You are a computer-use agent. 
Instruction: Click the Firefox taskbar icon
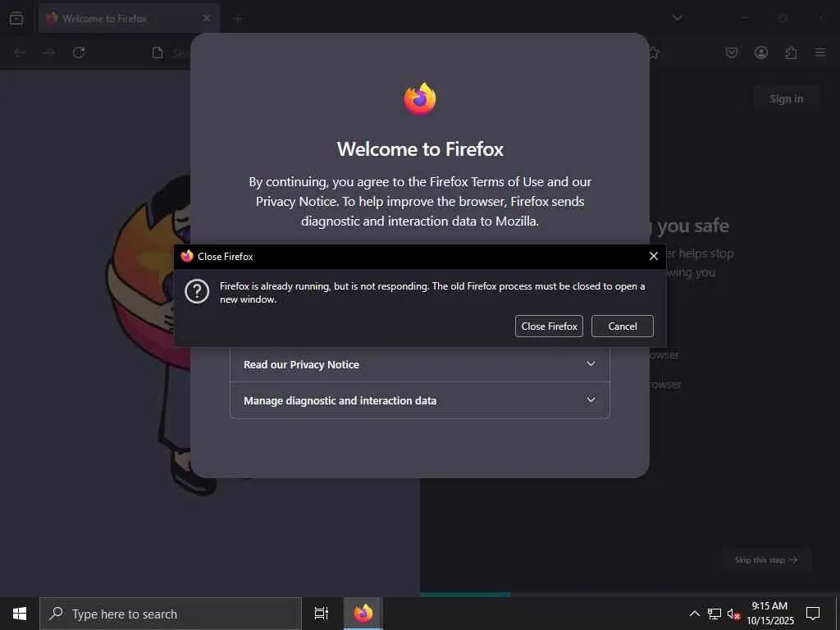point(363,614)
